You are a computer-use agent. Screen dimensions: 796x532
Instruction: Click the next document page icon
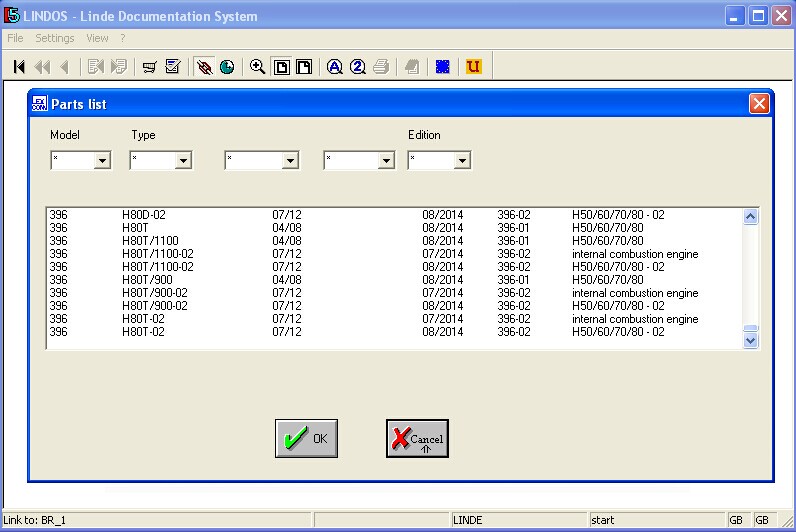118,66
